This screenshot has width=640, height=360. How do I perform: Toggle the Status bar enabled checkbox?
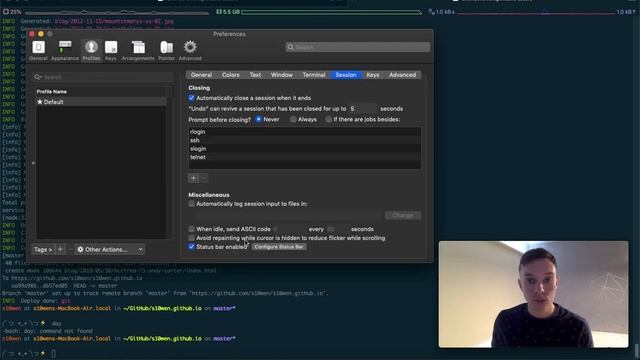191,247
